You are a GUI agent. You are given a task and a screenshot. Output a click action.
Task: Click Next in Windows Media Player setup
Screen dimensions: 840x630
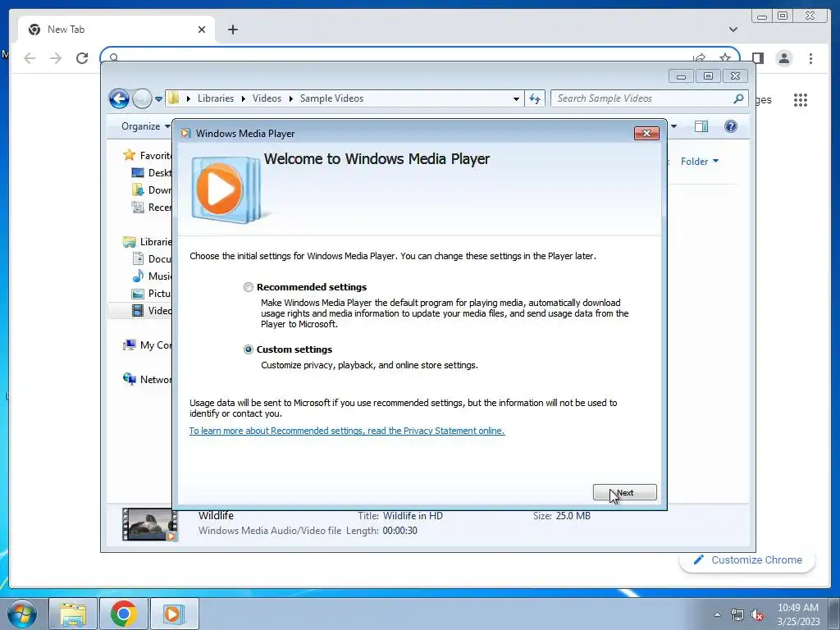click(624, 492)
